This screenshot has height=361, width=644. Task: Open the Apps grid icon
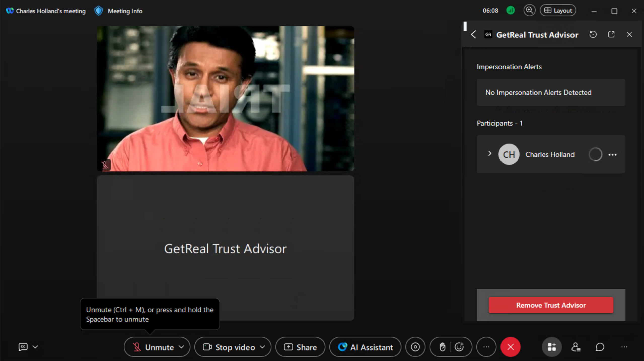551,347
